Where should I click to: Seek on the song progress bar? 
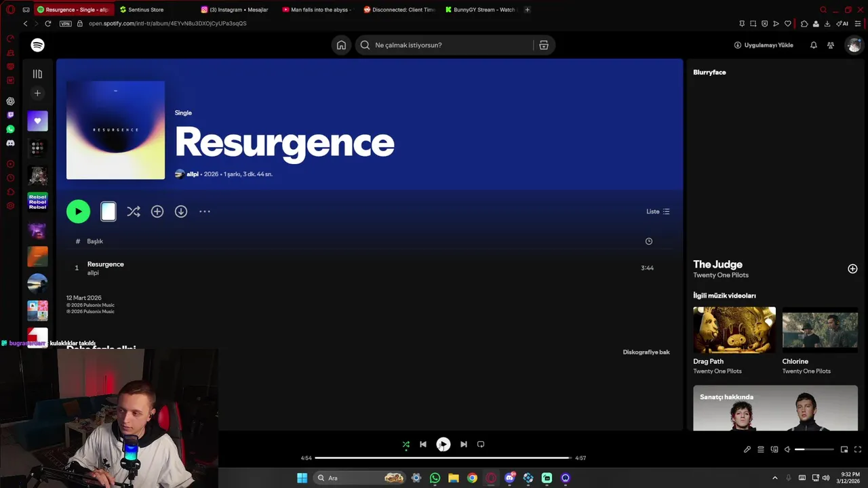click(x=443, y=458)
